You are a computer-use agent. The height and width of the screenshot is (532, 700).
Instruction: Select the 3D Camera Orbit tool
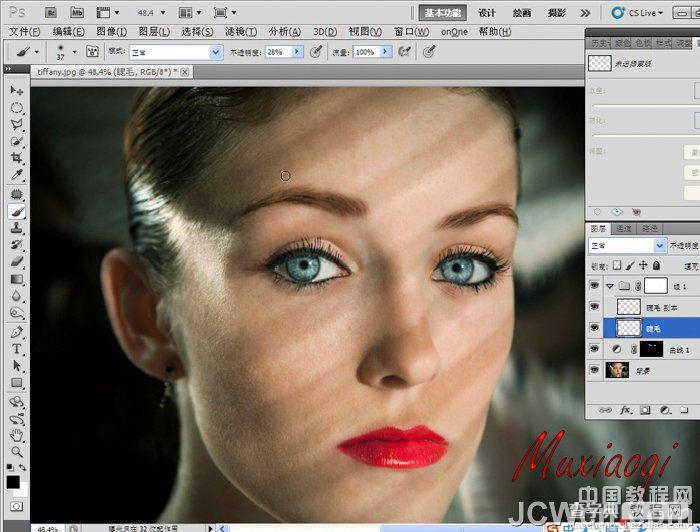[x=17, y=419]
